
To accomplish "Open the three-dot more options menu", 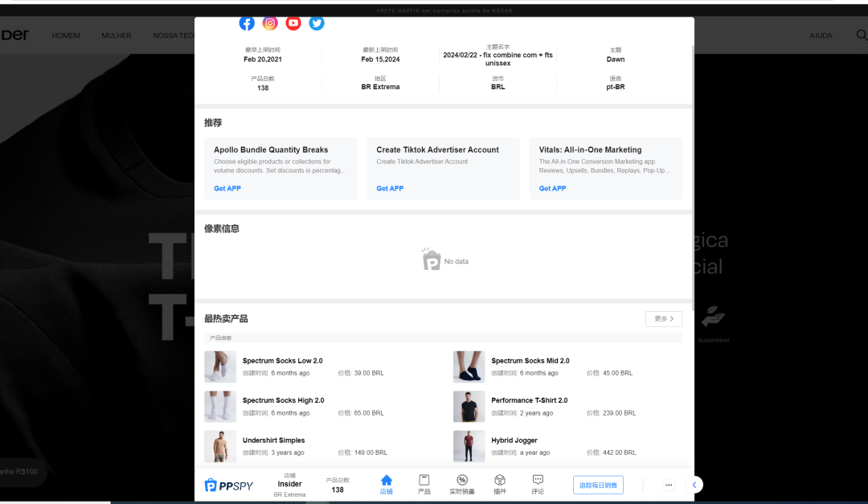I will (669, 486).
